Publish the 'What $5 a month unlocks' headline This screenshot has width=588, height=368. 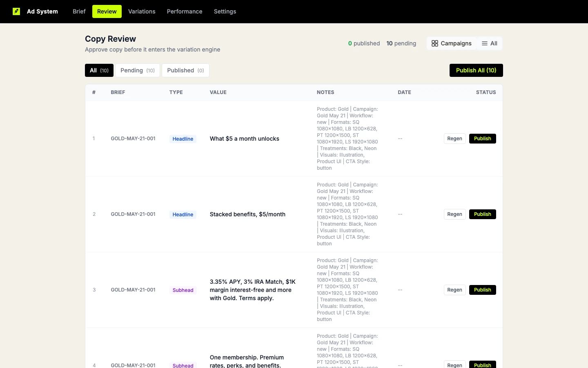[483, 139]
